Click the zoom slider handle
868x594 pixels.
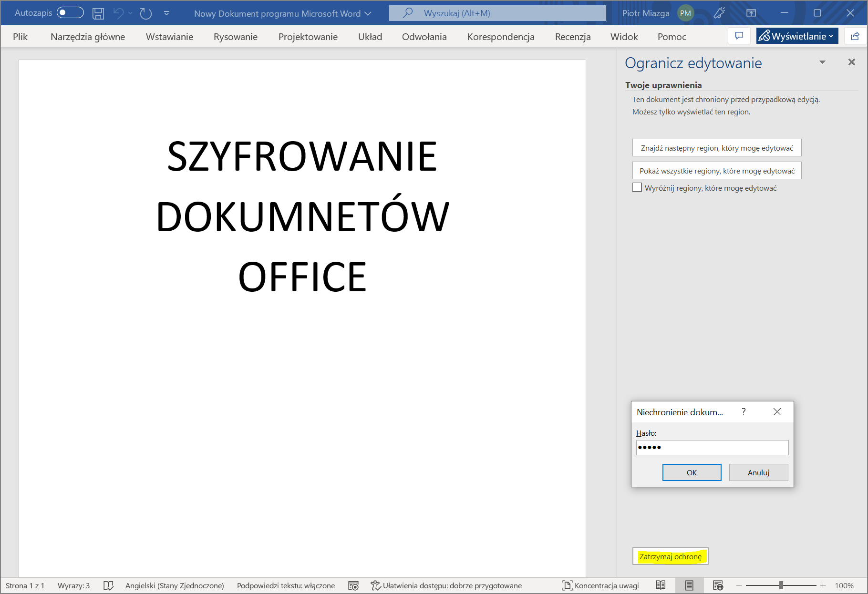tap(781, 585)
